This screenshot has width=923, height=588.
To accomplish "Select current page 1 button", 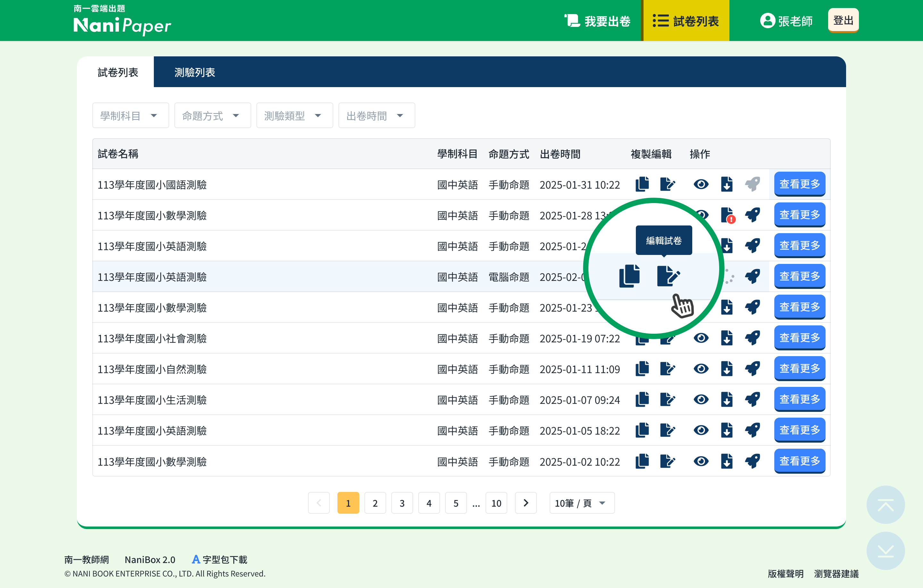I will 348,503.
